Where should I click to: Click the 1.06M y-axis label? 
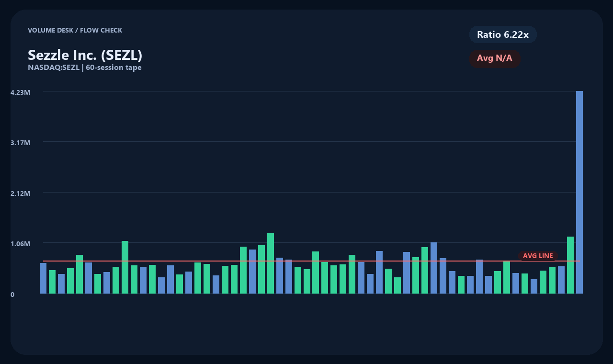tap(20, 244)
